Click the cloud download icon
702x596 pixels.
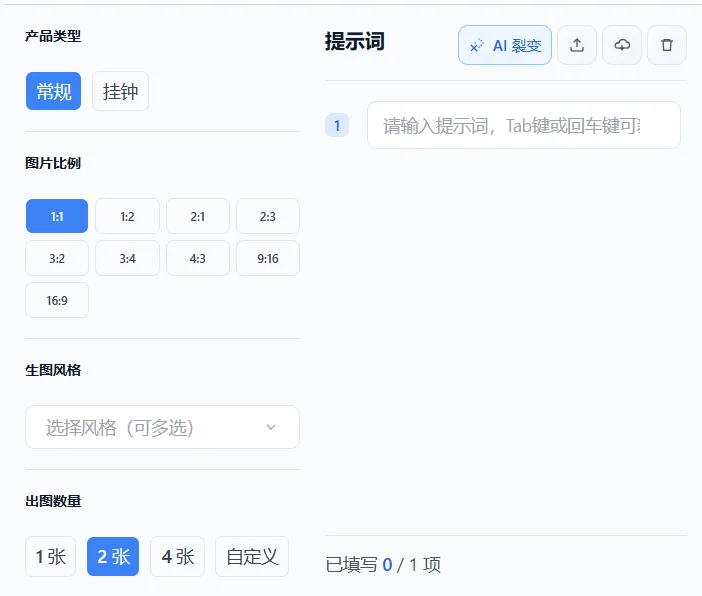622,45
